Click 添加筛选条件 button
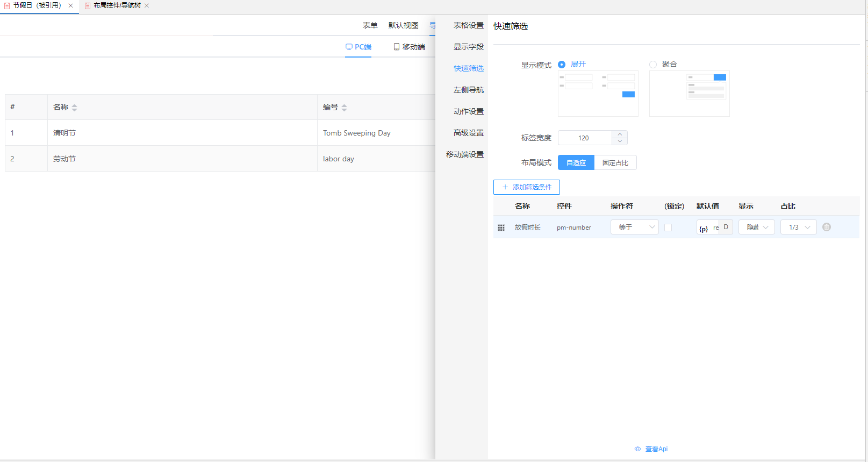868x462 pixels. 526,187
